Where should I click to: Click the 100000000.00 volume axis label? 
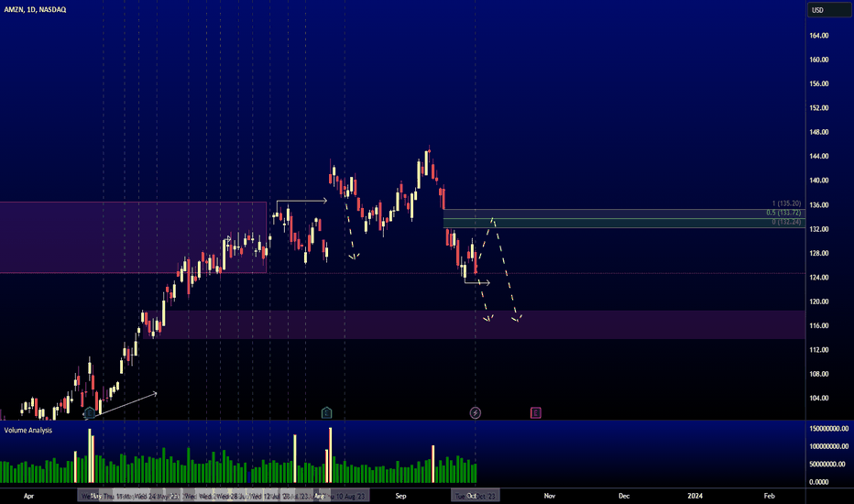pyautogui.click(x=828, y=446)
